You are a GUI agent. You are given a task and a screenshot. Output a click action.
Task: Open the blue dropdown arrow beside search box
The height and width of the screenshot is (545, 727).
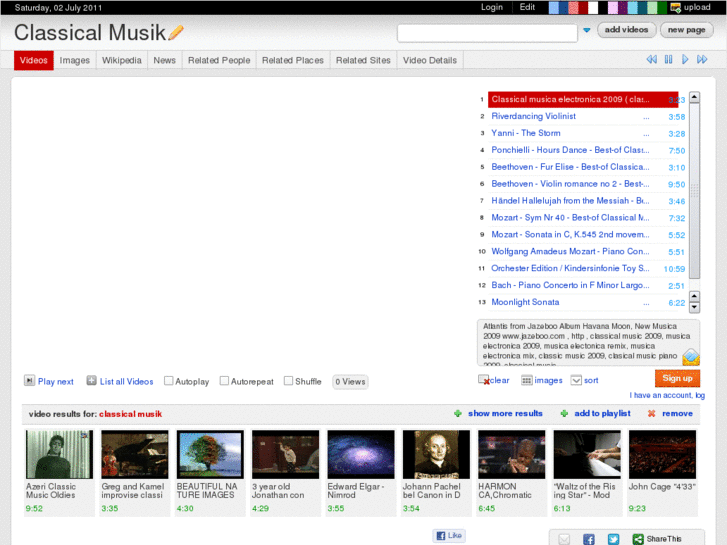587,30
